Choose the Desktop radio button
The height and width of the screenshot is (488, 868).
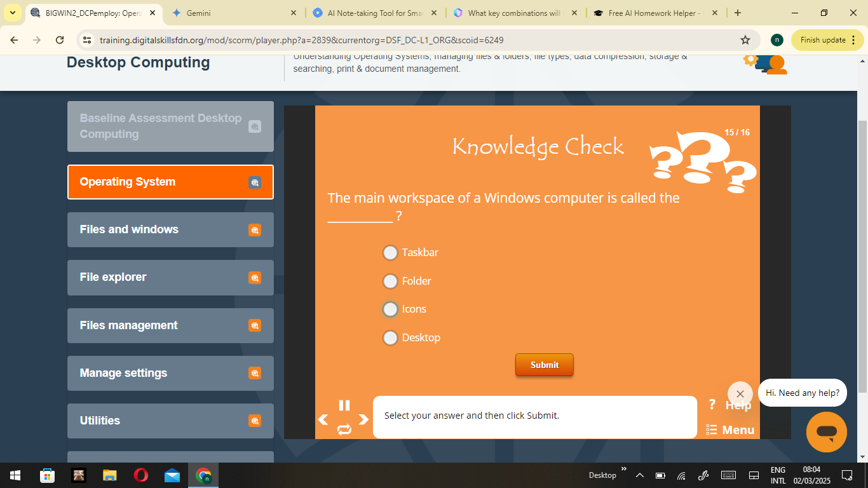coord(390,337)
